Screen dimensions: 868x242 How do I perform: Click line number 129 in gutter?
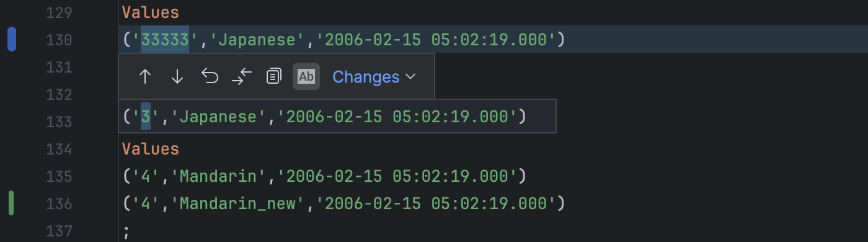click(x=59, y=12)
